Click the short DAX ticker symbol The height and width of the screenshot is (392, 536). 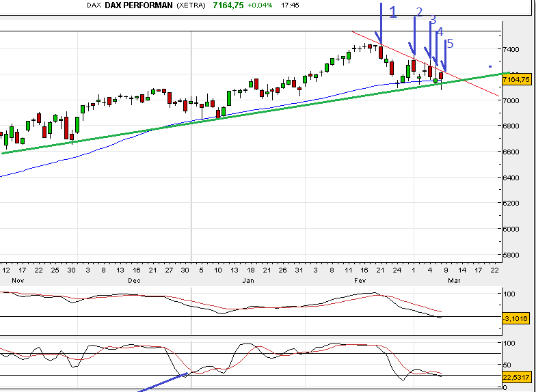click(x=94, y=5)
